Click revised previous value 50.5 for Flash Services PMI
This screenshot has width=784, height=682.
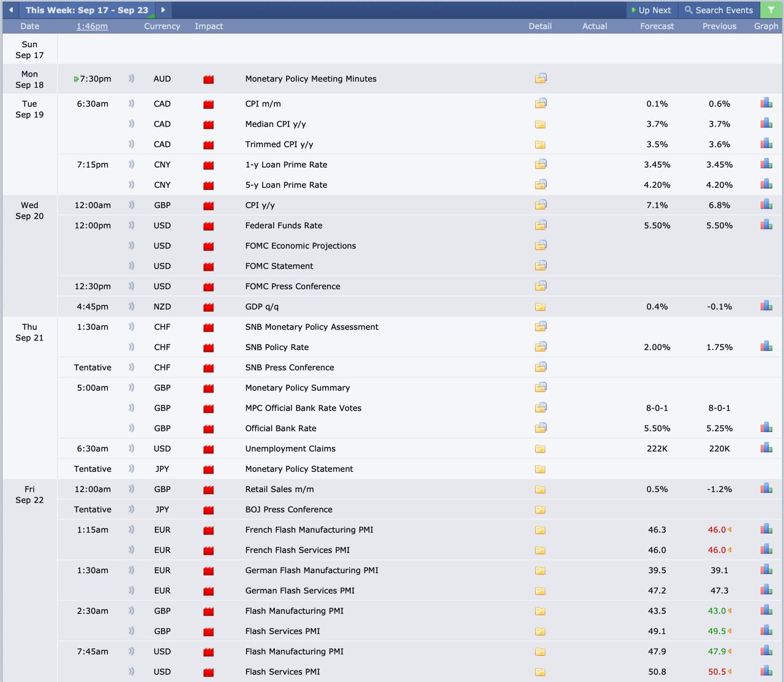tap(717, 672)
